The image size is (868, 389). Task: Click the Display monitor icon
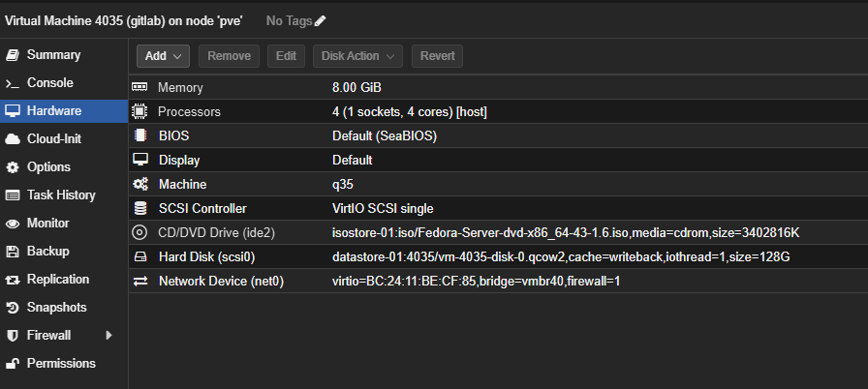pos(139,160)
